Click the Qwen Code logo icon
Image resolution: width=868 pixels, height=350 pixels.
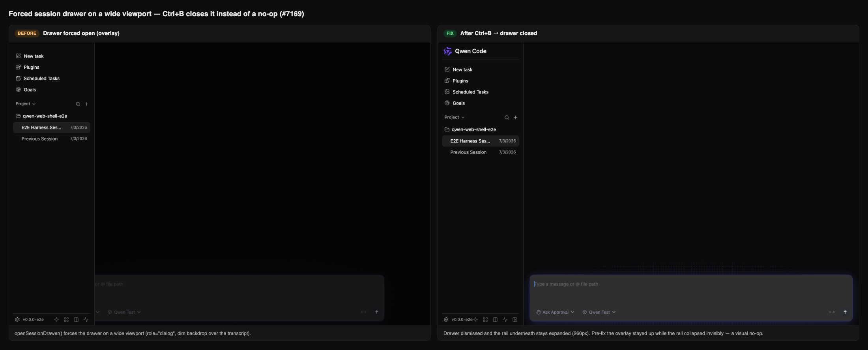[447, 51]
